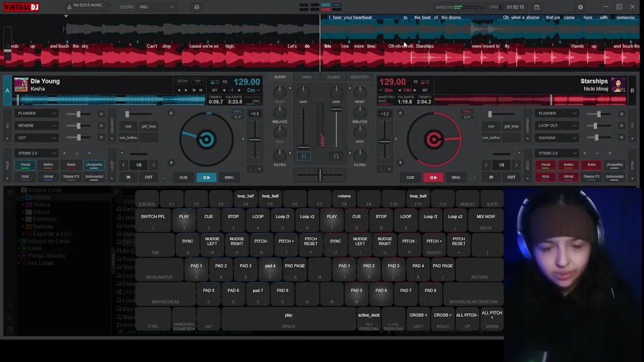644x362 pixels.
Task: Click deck A pitch plus button
Action: point(259,169)
